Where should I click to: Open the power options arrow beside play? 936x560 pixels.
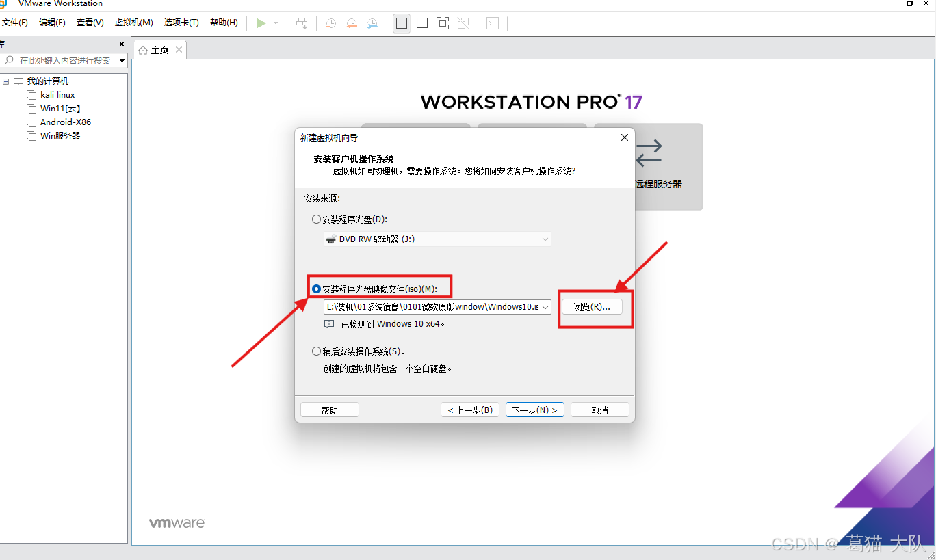[276, 23]
